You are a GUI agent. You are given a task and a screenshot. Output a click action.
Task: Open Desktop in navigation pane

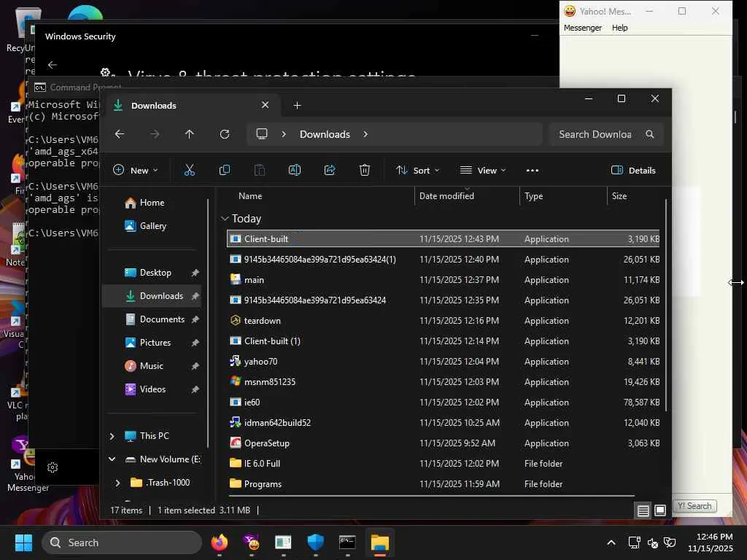[155, 273]
